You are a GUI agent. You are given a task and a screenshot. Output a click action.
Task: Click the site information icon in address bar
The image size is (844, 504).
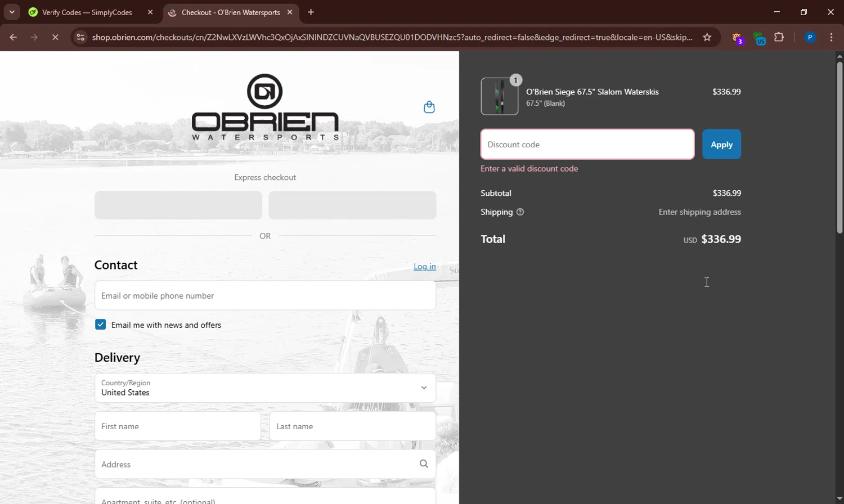coord(80,38)
